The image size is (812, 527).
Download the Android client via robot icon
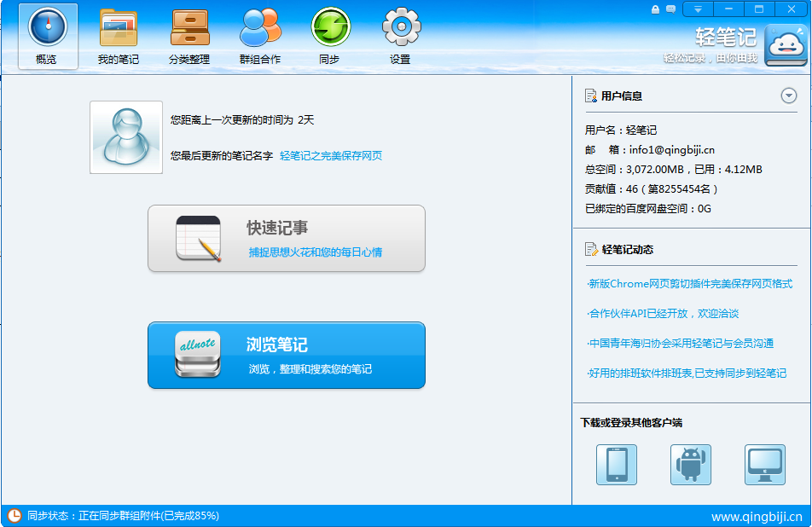pos(691,465)
